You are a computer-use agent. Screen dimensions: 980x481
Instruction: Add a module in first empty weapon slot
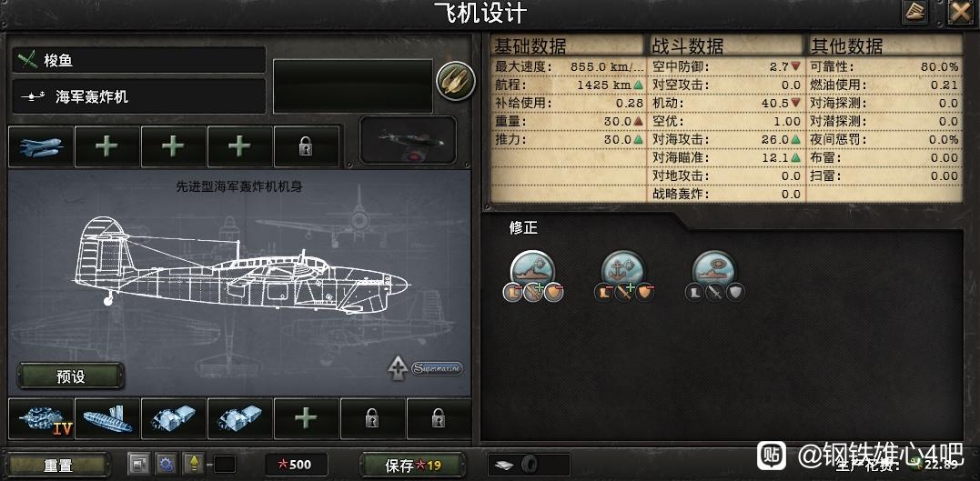[x=107, y=146]
